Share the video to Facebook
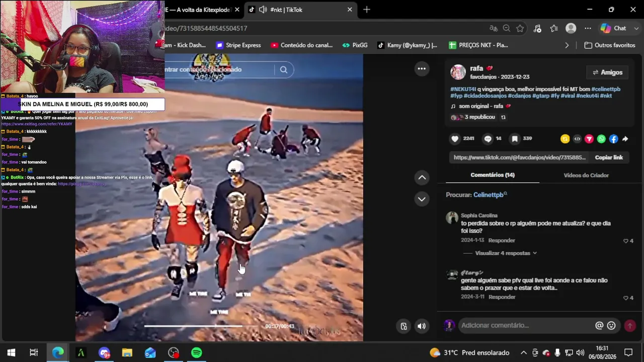The width and height of the screenshot is (644, 362). (x=613, y=139)
